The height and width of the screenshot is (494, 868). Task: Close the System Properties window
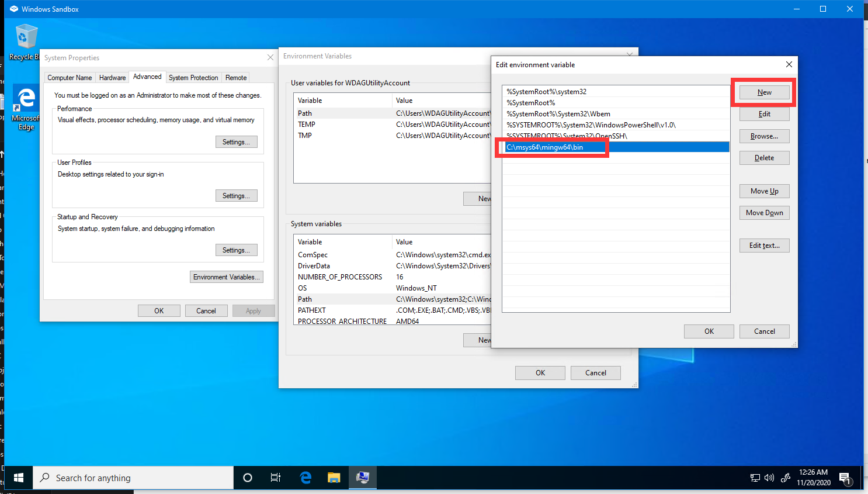tap(270, 57)
